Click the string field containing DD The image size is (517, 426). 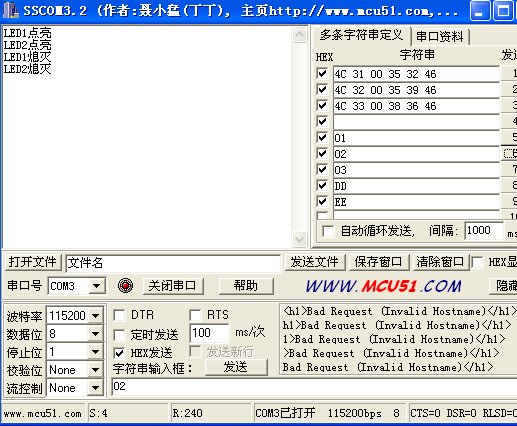[416, 186]
